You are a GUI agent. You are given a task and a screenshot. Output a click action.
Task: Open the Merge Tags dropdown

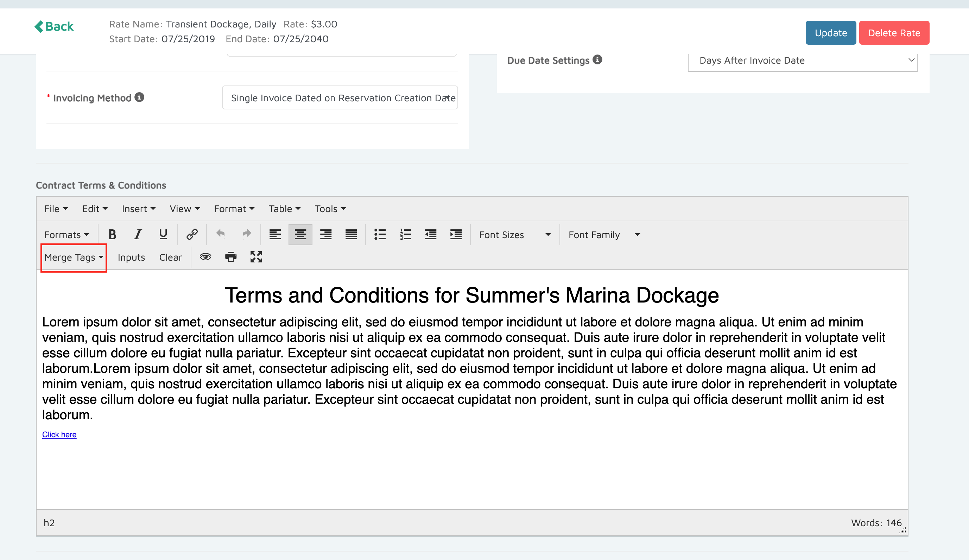pos(74,257)
